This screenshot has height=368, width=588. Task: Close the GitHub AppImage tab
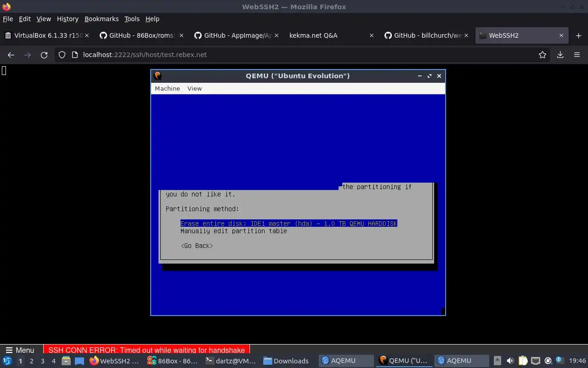pos(276,35)
